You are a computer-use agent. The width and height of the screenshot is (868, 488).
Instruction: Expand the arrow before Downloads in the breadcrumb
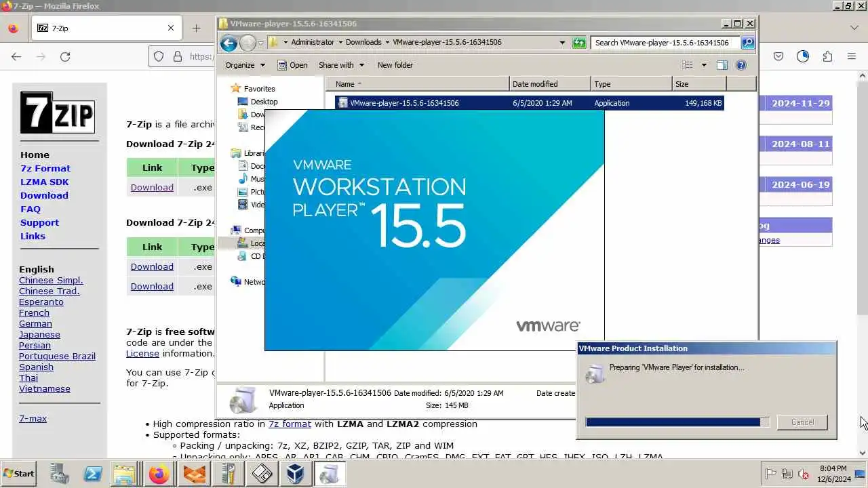(340, 42)
